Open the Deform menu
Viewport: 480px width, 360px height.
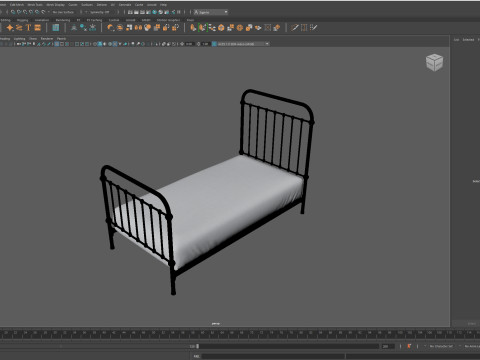coord(102,5)
